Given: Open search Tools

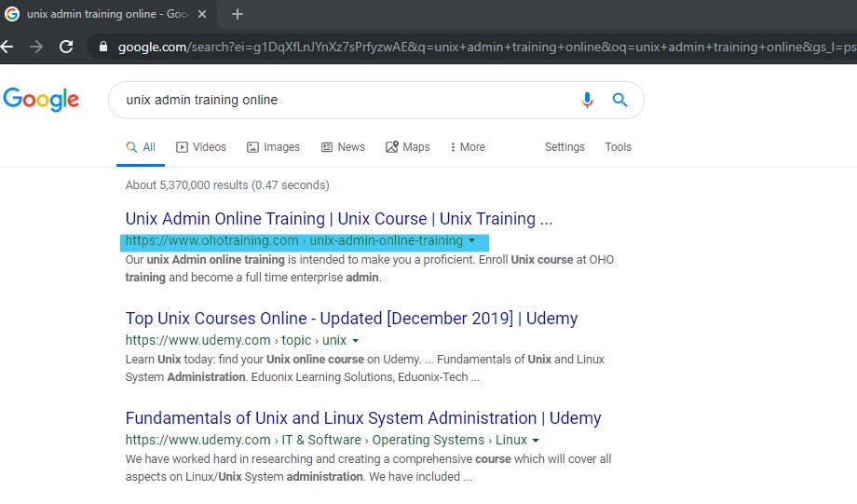Looking at the screenshot, I should 619,147.
